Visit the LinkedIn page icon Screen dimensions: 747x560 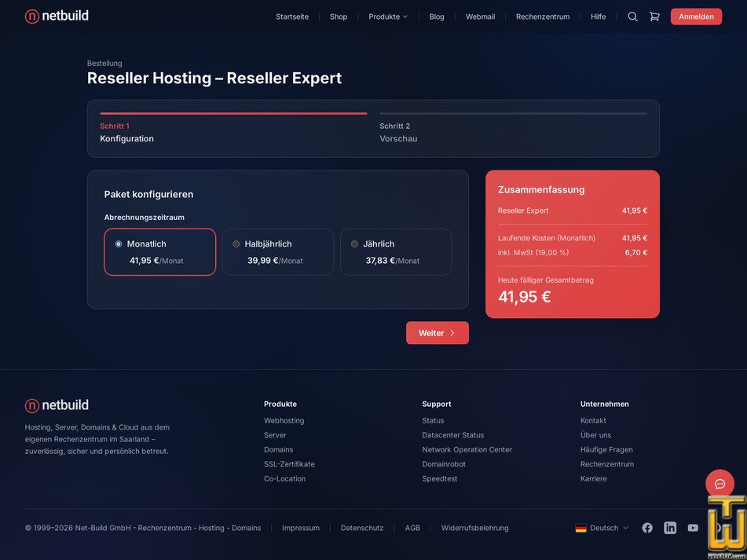click(670, 528)
